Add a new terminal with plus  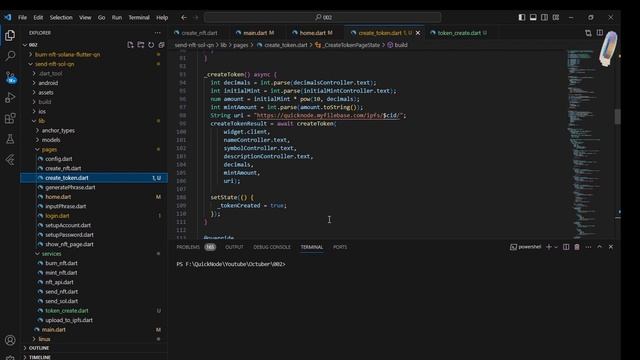549,247
